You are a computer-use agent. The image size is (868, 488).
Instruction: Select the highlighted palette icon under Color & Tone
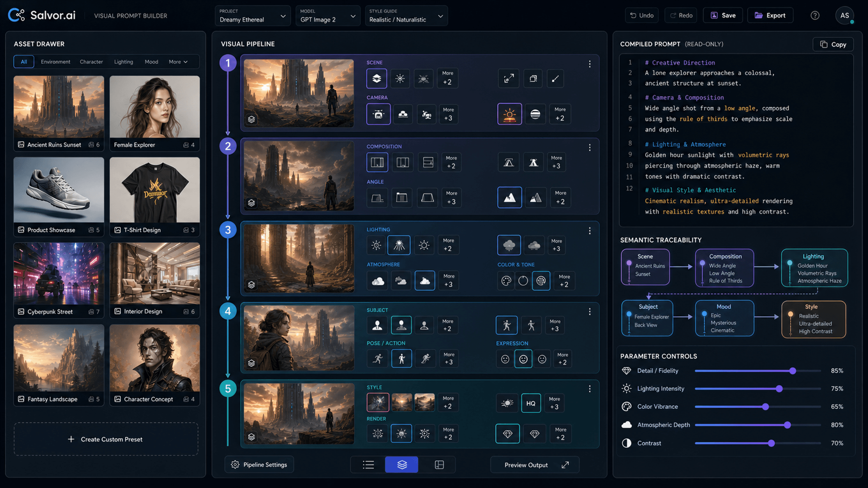click(x=541, y=280)
